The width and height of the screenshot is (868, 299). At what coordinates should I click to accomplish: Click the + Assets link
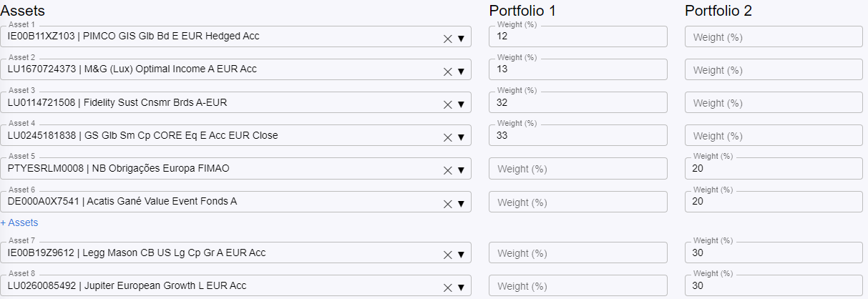pyautogui.click(x=19, y=222)
